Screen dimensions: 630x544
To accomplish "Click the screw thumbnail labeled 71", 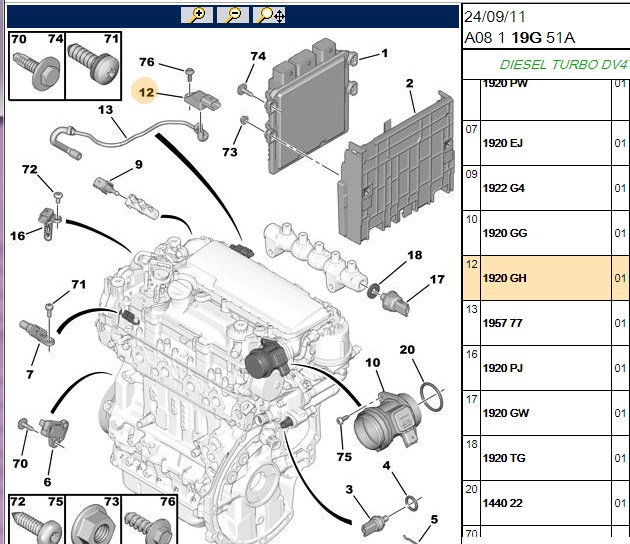I will pos(93,66).
